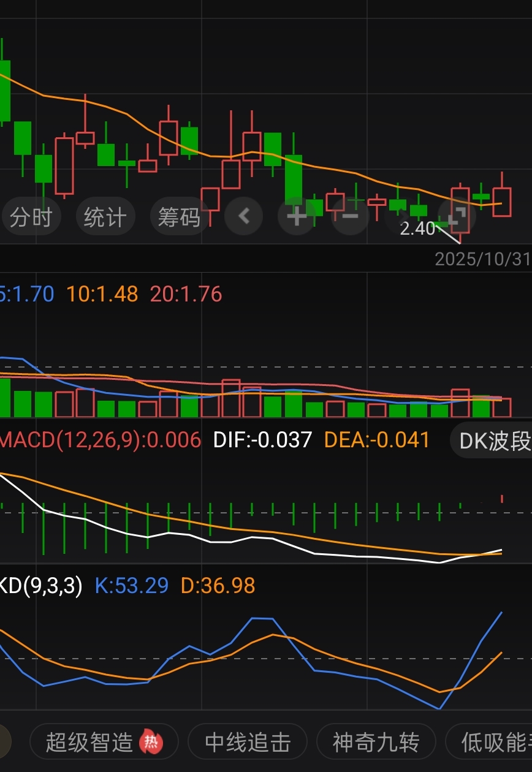Tap the left chevron to shift chart
Screen dimensions: 532x772
[x=244, y=216]
